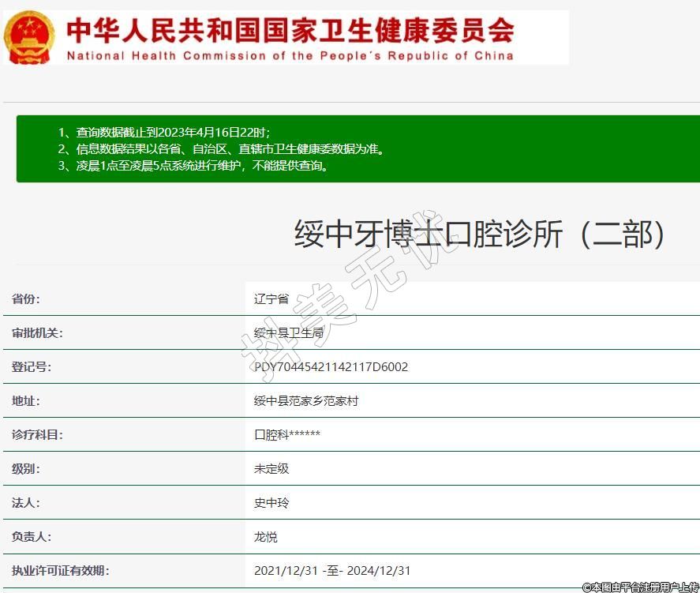700x593 pixels.
Task: Click the 诊疗科目 field label
Action: coord(36,435)
